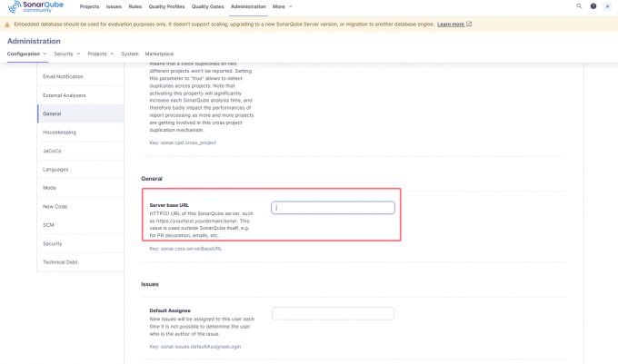
Task: Open Languages settings category
Action: coord(80,169)
